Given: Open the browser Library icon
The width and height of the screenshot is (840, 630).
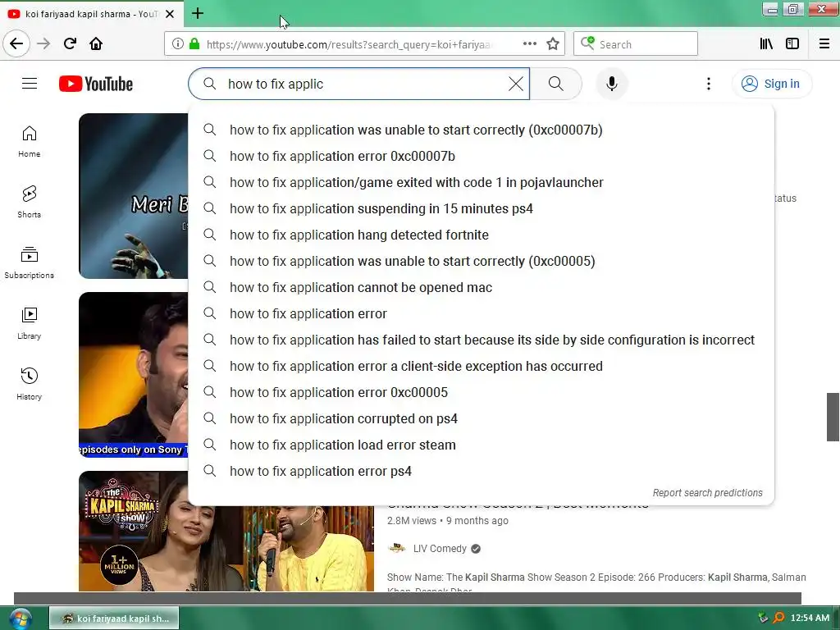Looking at the screenshot, I should (766, 44).
